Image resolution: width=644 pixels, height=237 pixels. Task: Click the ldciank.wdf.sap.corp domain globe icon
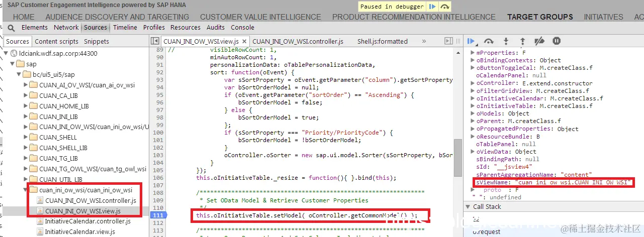[x=14, y=54]
